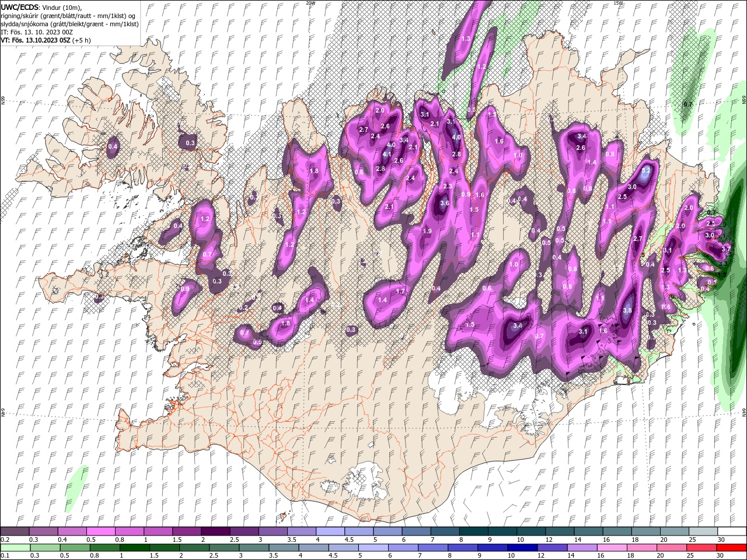Click the 20W longitude label
This screenshot has width=747, height=560.
[x=310, y=3]
